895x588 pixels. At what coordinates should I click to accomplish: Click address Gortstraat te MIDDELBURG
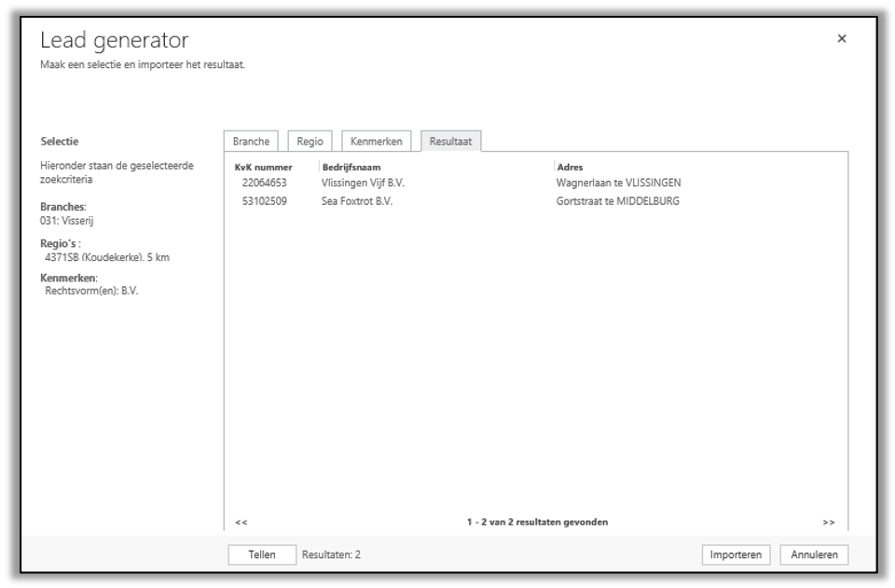[x=617, y=200]
